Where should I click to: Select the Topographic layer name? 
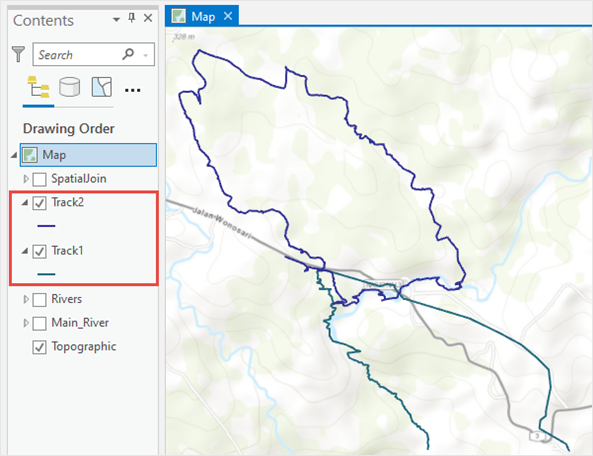pos(84,347)
